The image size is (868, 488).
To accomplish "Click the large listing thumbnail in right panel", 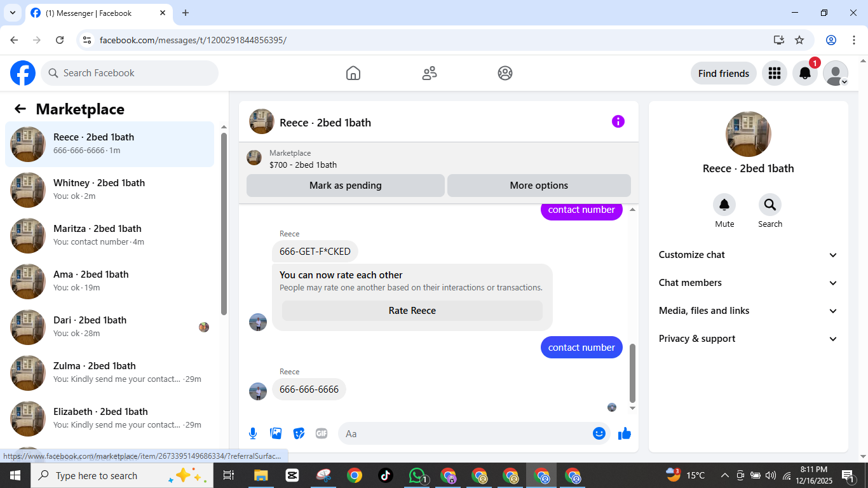I will tap(749, 134).
